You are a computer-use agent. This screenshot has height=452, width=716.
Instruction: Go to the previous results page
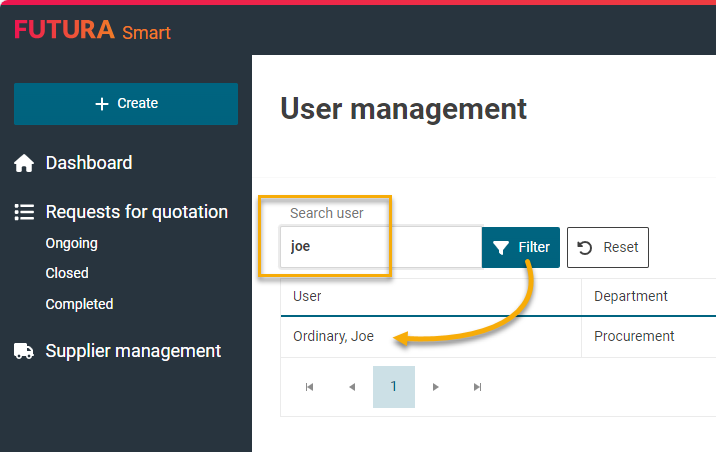coord(351,387)
